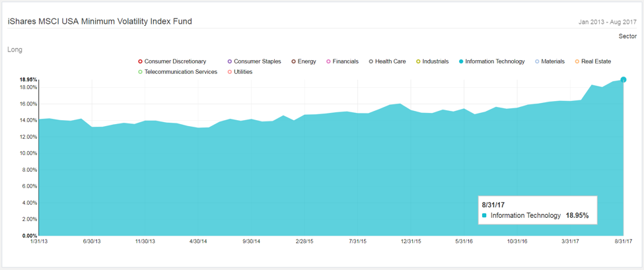Toggle the Financials legend series

342,61
